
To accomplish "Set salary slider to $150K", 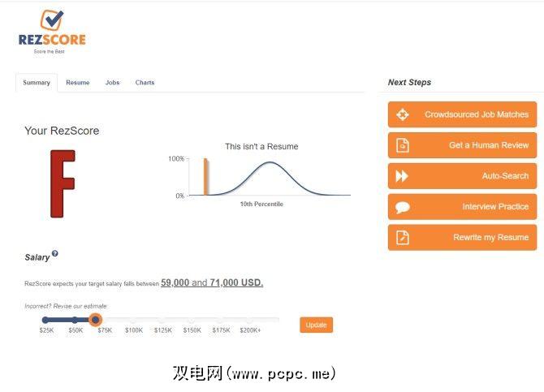I will tap(192, 320).
